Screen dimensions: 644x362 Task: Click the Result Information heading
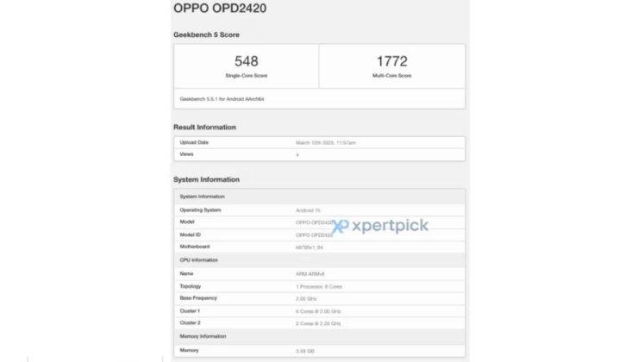point(205,128)
